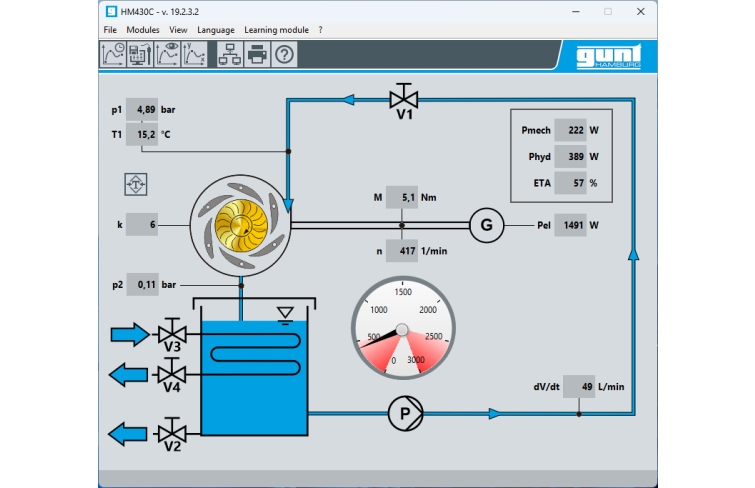
Task: Open the network connection toolbar icon
Action: click(230, 54)
